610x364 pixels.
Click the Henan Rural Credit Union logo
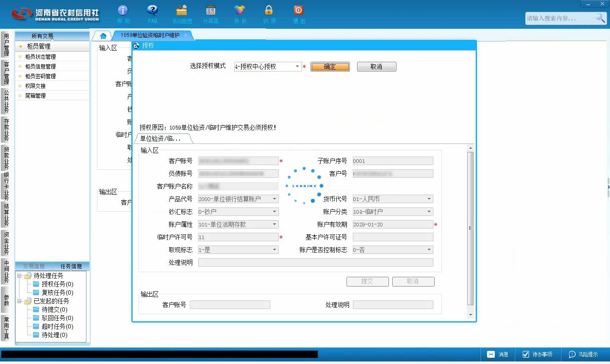[55, 14]
